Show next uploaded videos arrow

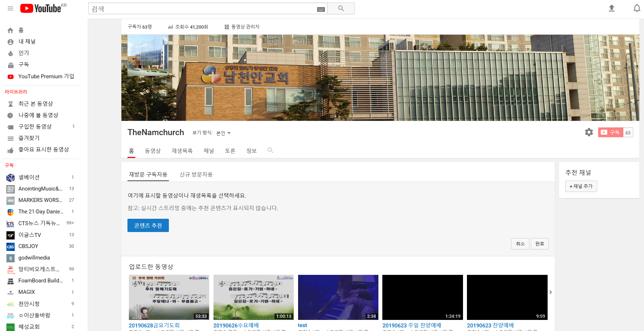coord(550,292)
